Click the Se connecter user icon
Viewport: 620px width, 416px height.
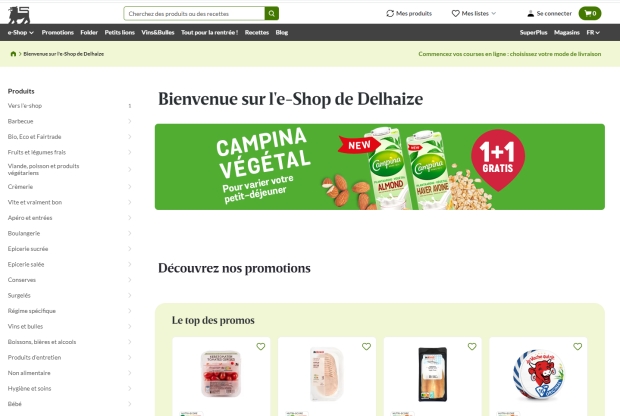[x=531, y=14]
